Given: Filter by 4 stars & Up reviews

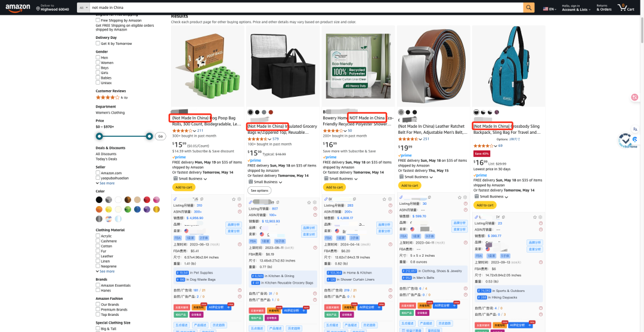Looking at the screenshot, I should pos(112,97).
